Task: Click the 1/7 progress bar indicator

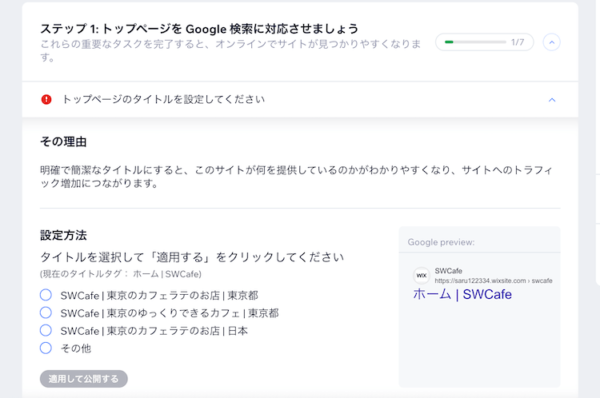Action: click(x=484, y=42)
